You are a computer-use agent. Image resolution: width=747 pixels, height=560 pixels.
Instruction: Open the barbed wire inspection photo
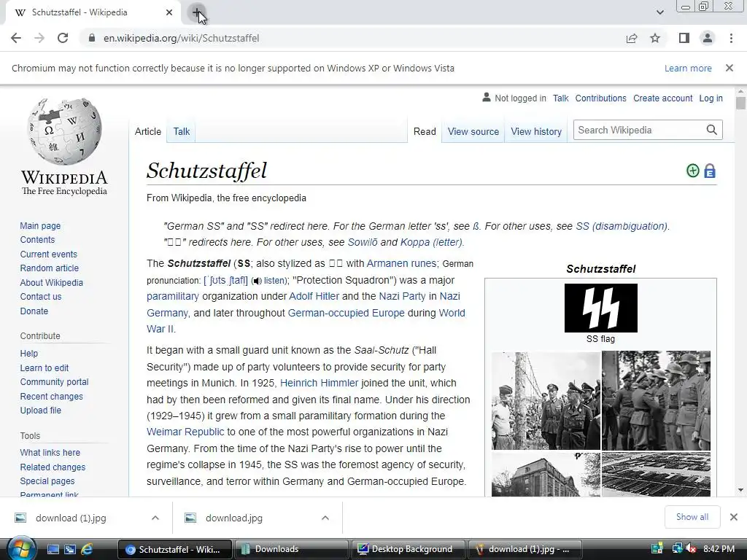546,401
